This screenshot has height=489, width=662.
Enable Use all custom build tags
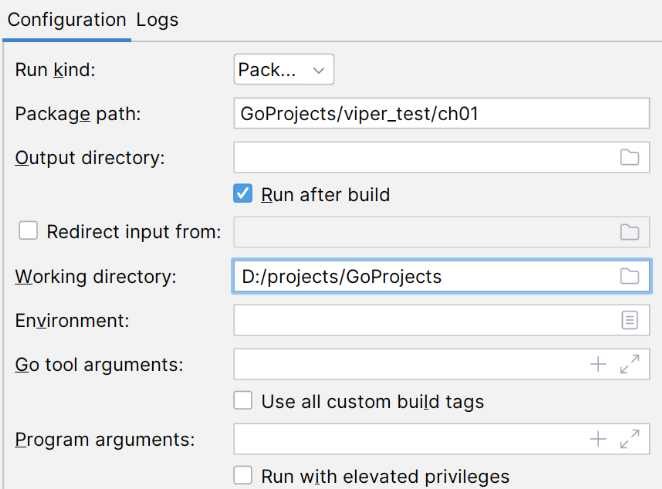(243, 400)
